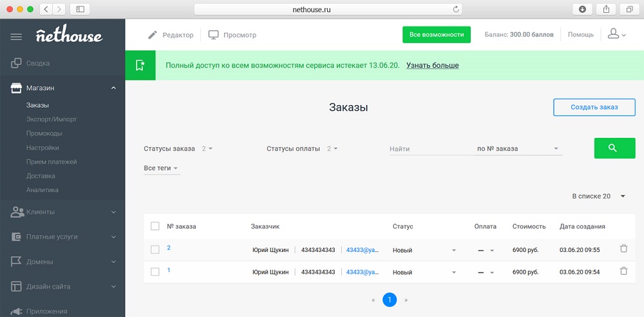The image size is (644, 317).
Task: Click customer email in order 2
Action: click(x=363, y=250)
